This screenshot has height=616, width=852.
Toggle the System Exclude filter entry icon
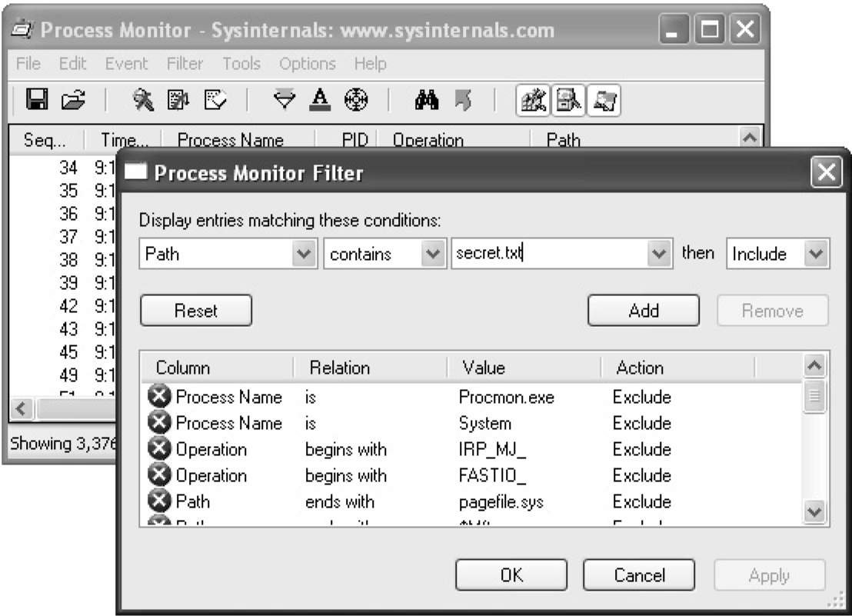coord(159,423)
